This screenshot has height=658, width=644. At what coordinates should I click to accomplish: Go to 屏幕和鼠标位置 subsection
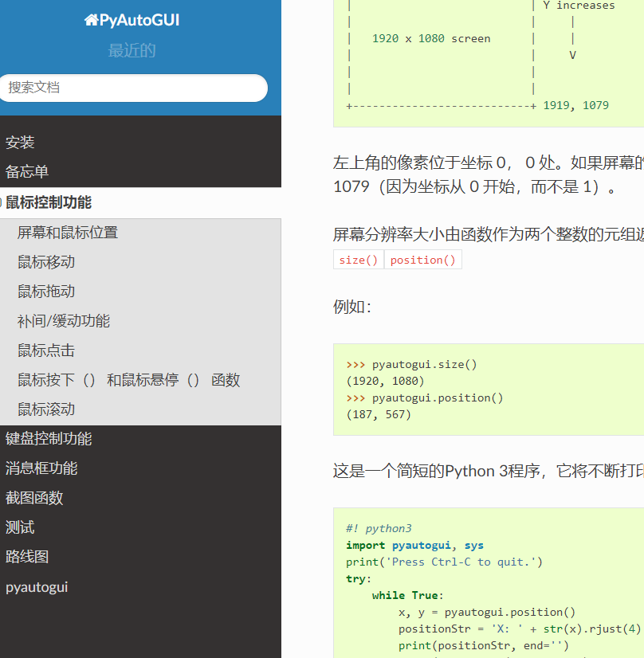[68, 233]
